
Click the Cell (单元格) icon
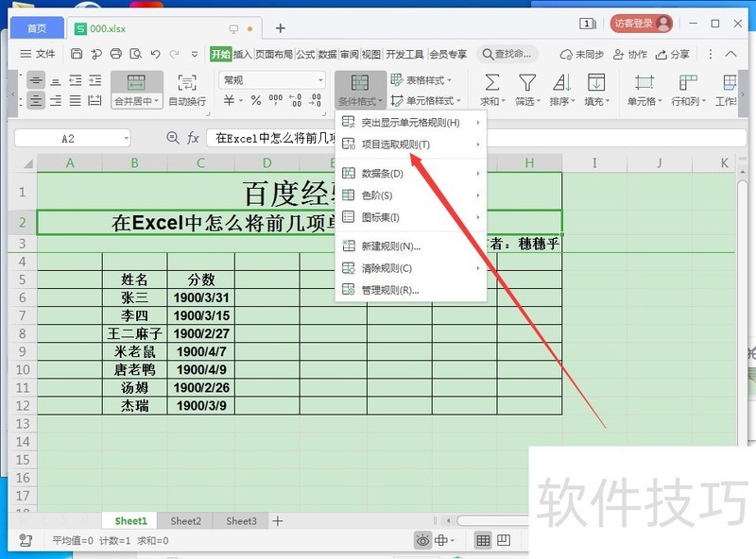[644, 82]
